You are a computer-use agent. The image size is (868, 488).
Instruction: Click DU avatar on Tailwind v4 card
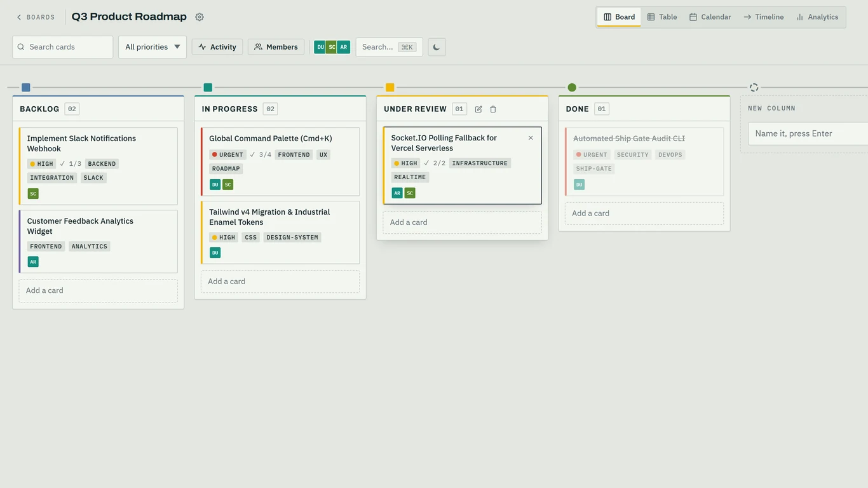pos(215,253)
